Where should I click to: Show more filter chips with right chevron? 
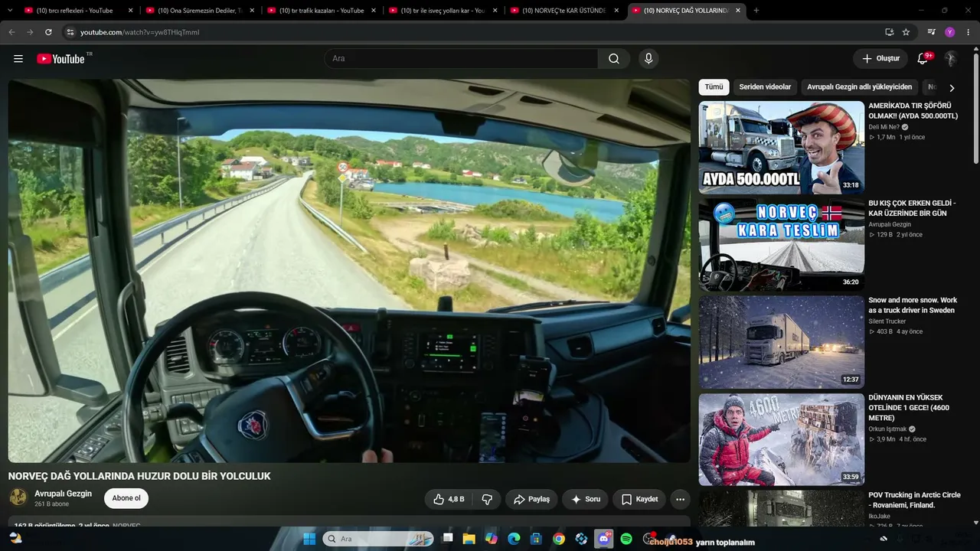952,87
